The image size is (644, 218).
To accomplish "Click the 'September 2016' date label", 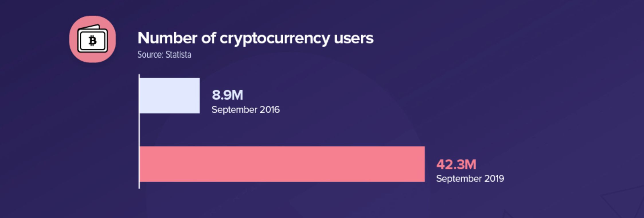I will pyautogui.click(x=245, y=110).
